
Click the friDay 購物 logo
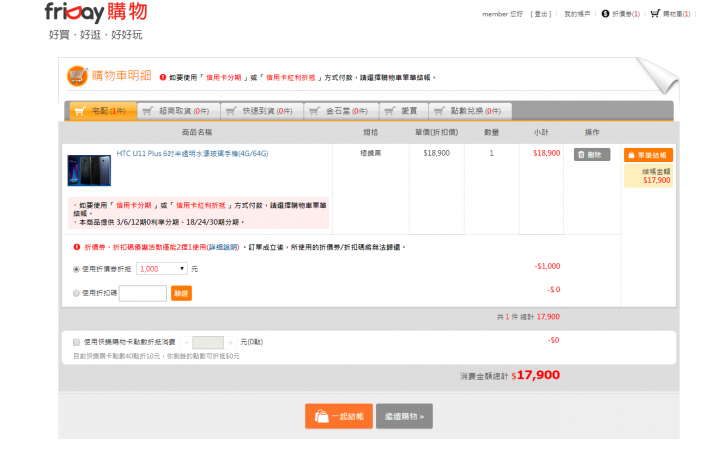pos(96,12)
